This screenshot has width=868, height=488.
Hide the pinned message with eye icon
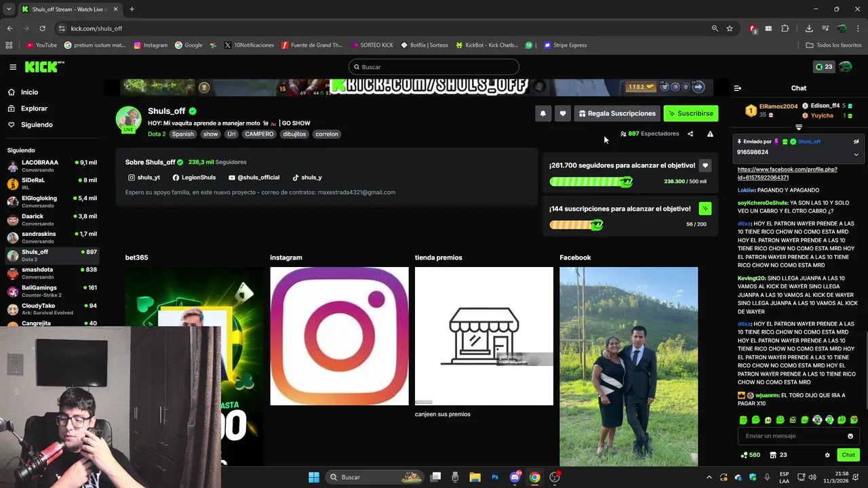[856, 142]
